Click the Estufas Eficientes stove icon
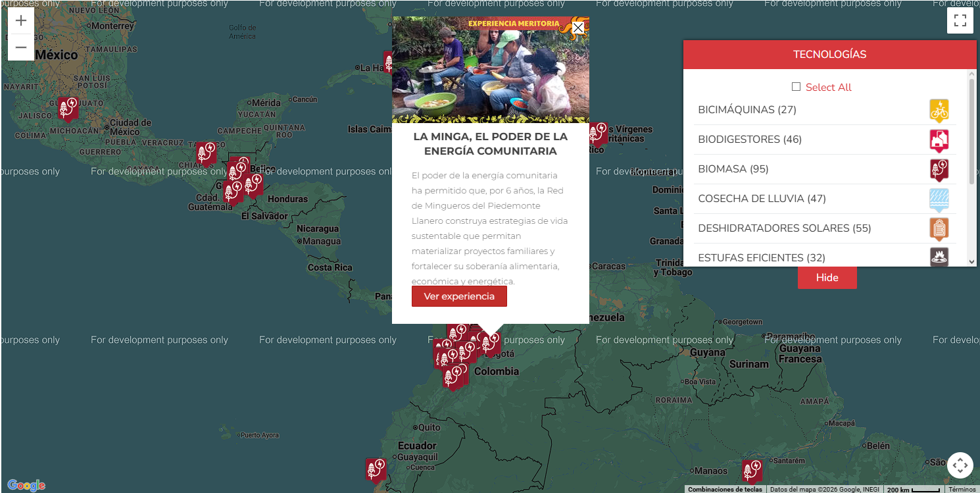 939,256
